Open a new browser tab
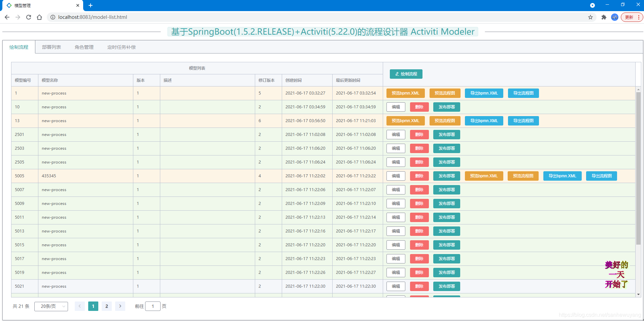The width and height of the screenshot is (644, 321). 91,5
